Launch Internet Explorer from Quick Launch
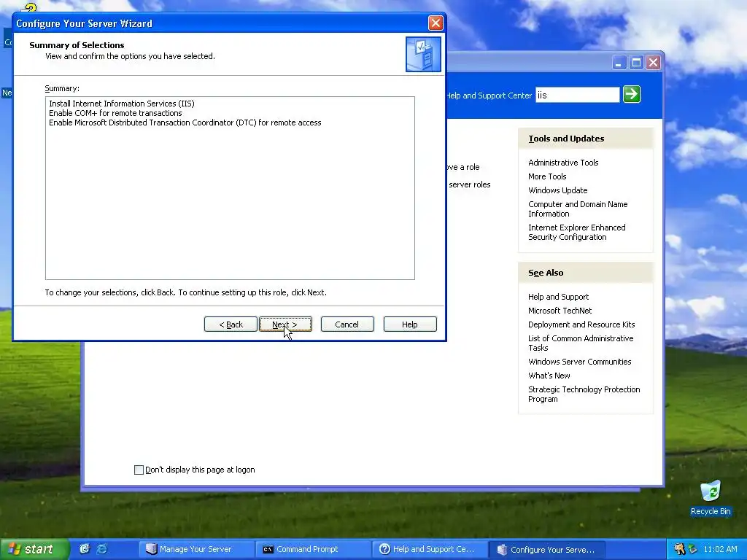The width and height of the screenshot is (747, 560). 102,549
